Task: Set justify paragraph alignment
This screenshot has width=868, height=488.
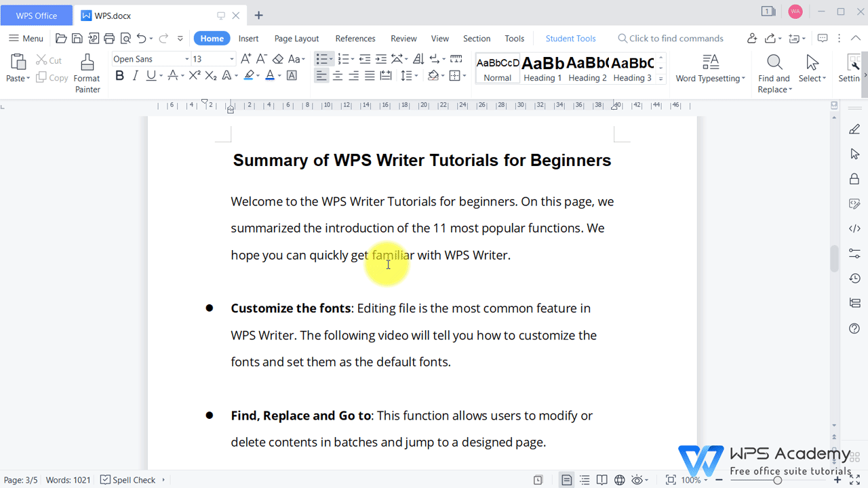Action: pyautogui.click(x=370, y=75)
